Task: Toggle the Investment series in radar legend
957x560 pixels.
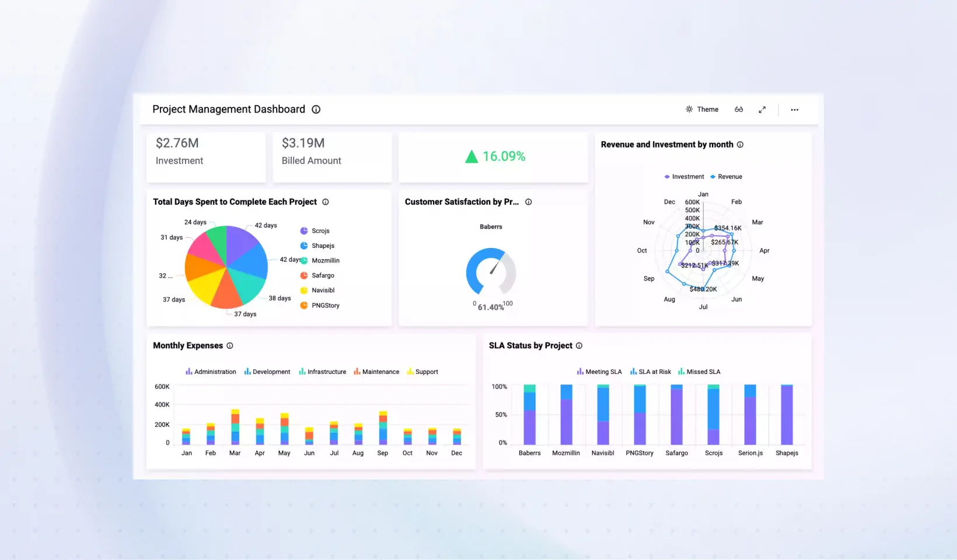Action: click(684, 177)
